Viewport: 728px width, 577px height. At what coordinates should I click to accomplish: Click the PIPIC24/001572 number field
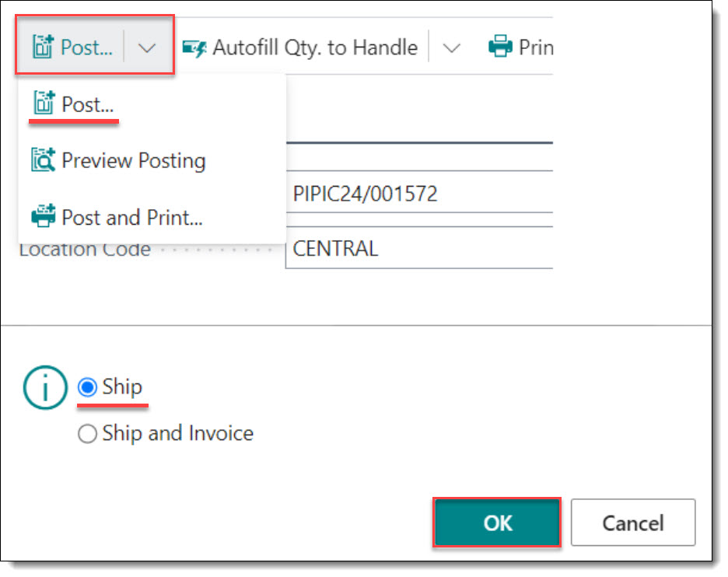pyautogui.click(x=419, y=192)
